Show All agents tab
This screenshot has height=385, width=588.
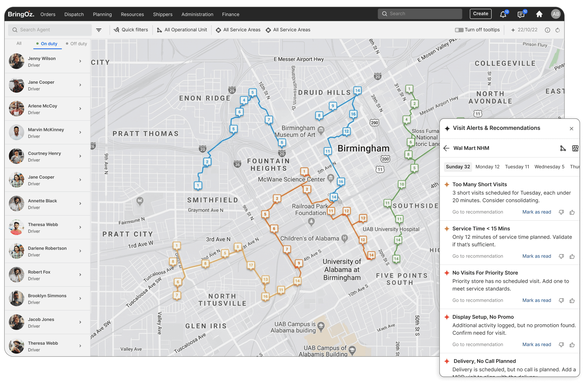(x=19, y=43)
